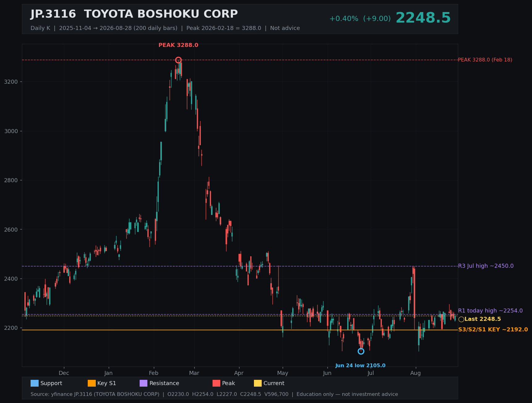
Task: Select the close value "C2248.5" in the footer
Action: point(251,394)
